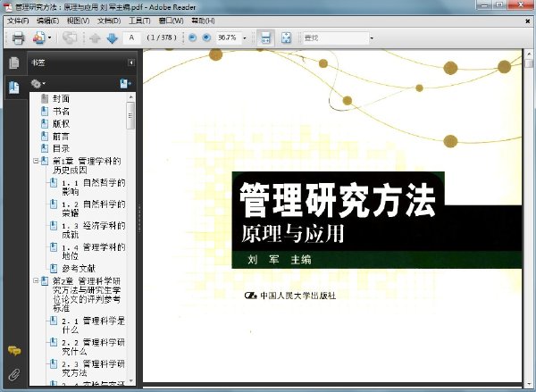Click bookmark icon beside 书名

(45, 111)
